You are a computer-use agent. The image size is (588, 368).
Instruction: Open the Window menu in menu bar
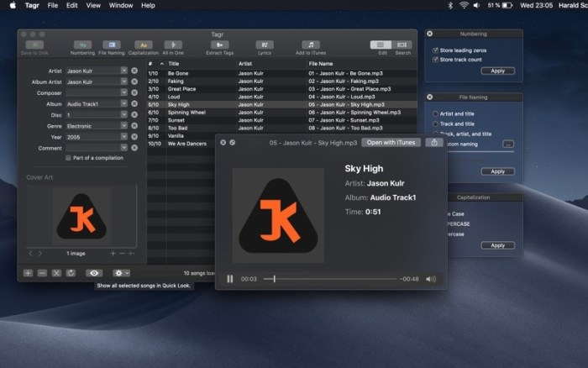click(121, 5)
